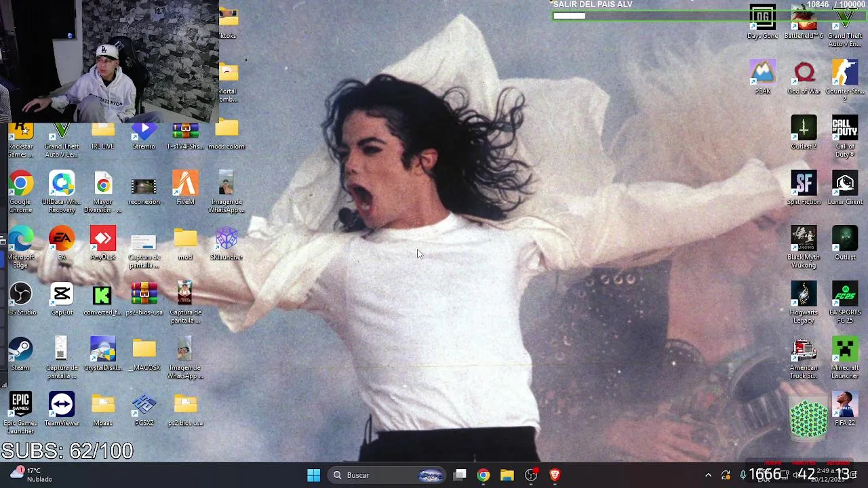Viewport: 868px width, 488px height.
Task: Open the Minecraft Launcher shortcut
Action: tap(845, 359)
